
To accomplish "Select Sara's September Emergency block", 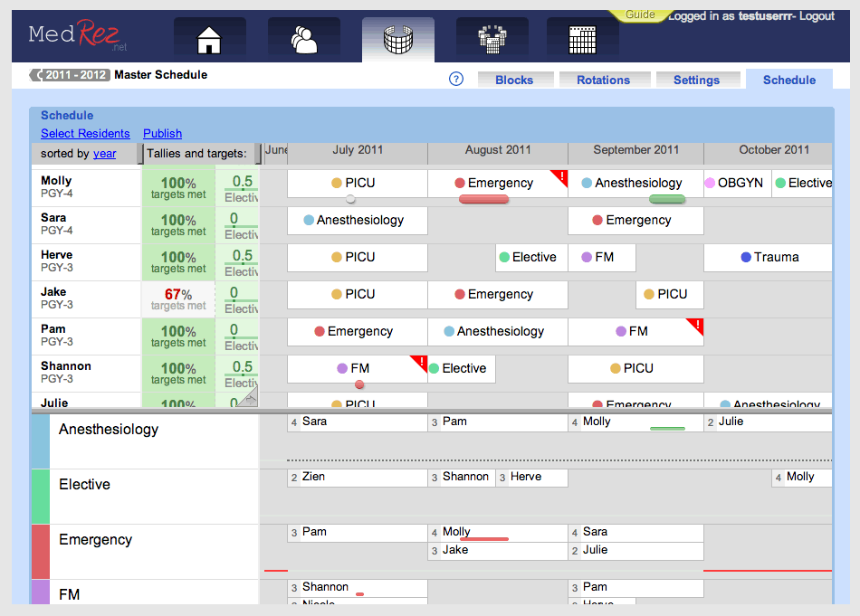I will pos(635,221).
